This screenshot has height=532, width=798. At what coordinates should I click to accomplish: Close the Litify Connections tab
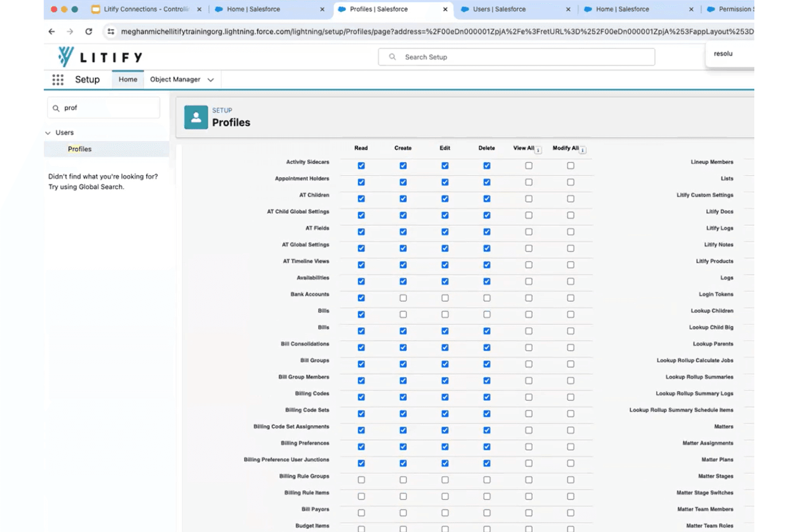coord(199,9)
